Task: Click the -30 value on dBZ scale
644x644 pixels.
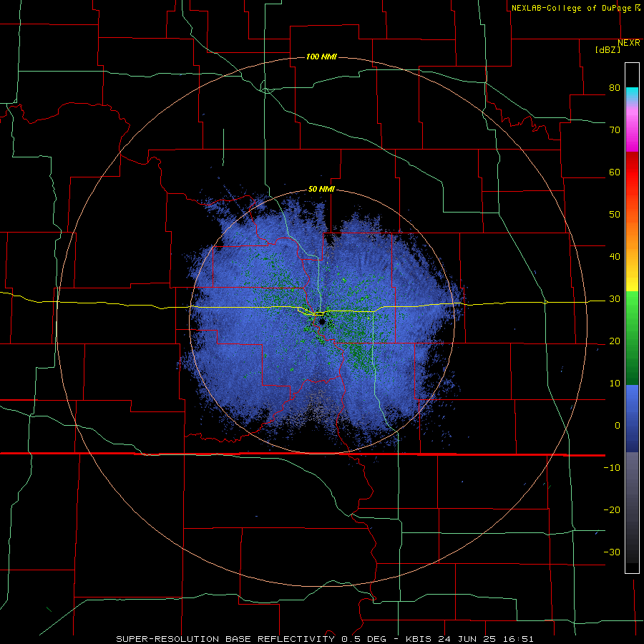Action: pos(612,552)
